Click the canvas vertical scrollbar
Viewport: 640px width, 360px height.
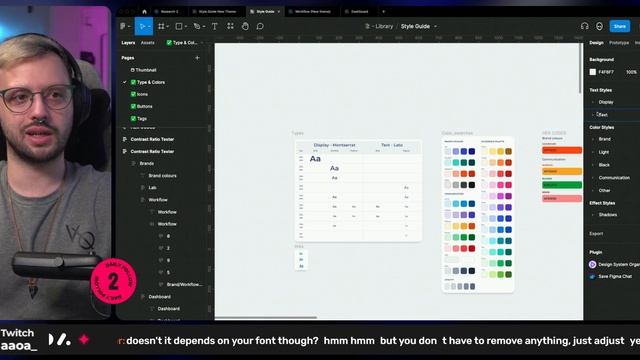point(580,69)
